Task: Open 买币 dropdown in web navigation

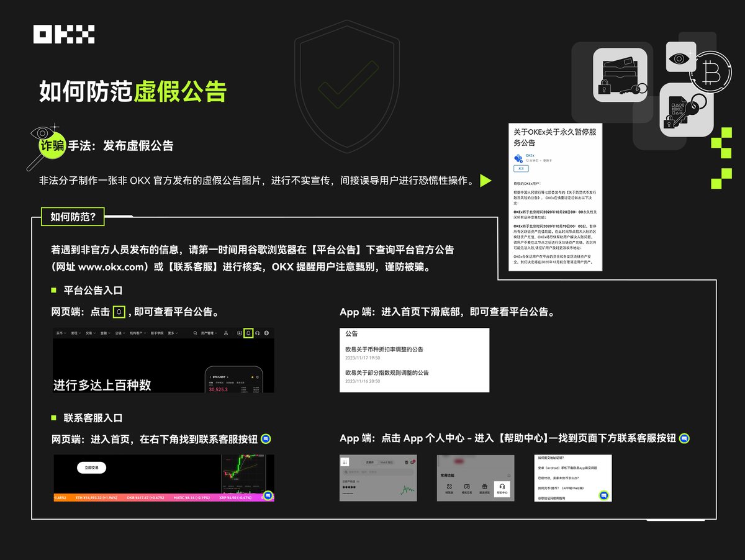Action: tap(61, 333)
